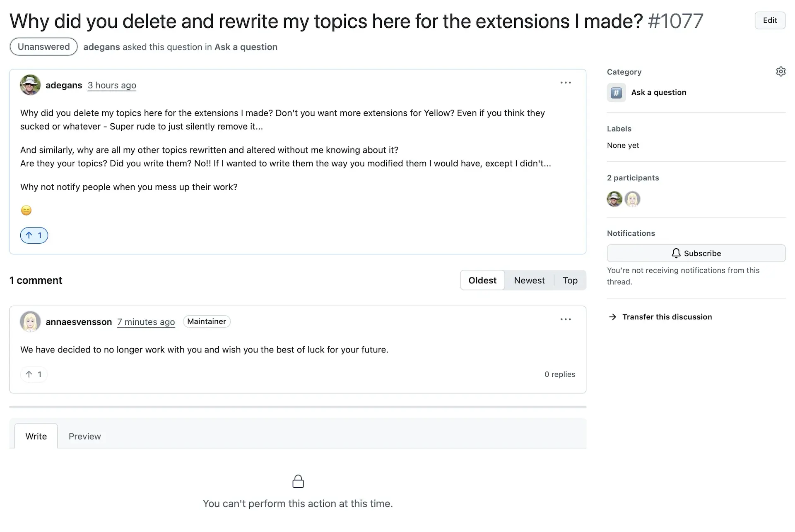795x532 pixels.
Task: Toggle upvote on annaesvensson's comment
Action: tap(34, 374)
